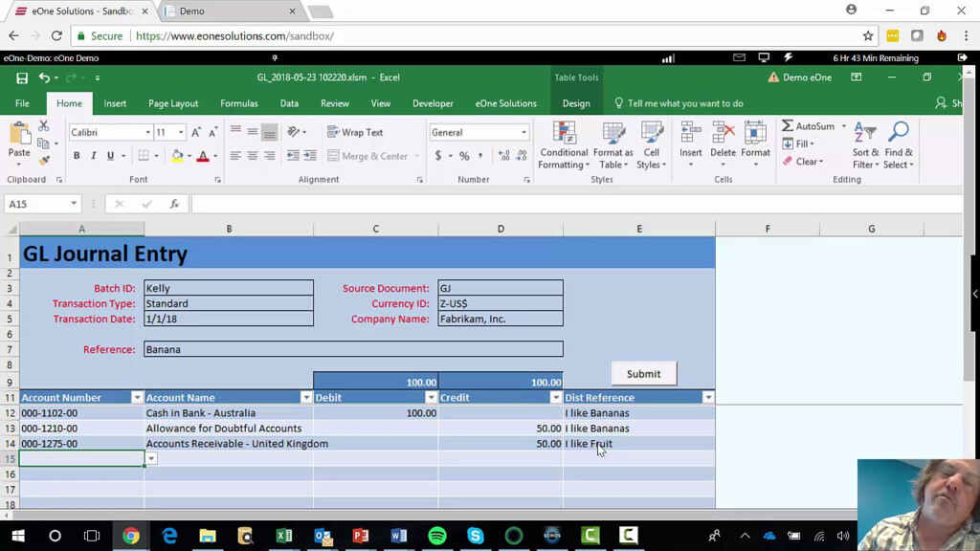Click the Insert Function fx icon
The height and width of the screenshot is (551, 980).
pos(174,204)
